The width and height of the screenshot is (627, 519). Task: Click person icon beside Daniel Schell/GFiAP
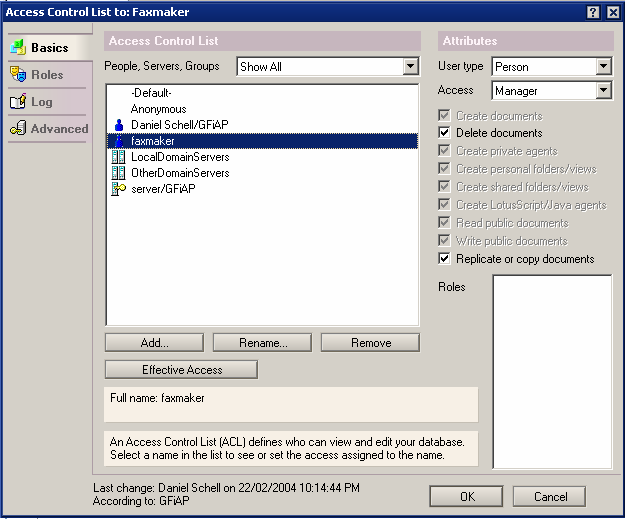tap(119, 125)
